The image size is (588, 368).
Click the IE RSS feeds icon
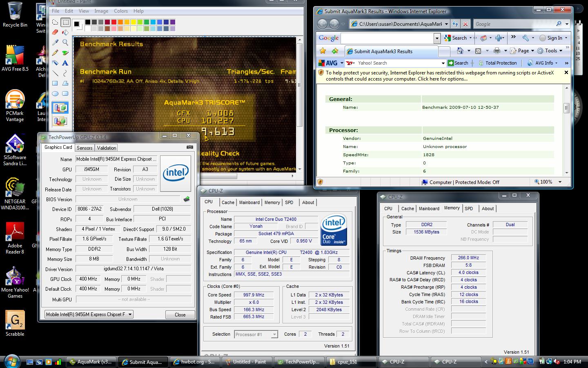click(478, 51)
